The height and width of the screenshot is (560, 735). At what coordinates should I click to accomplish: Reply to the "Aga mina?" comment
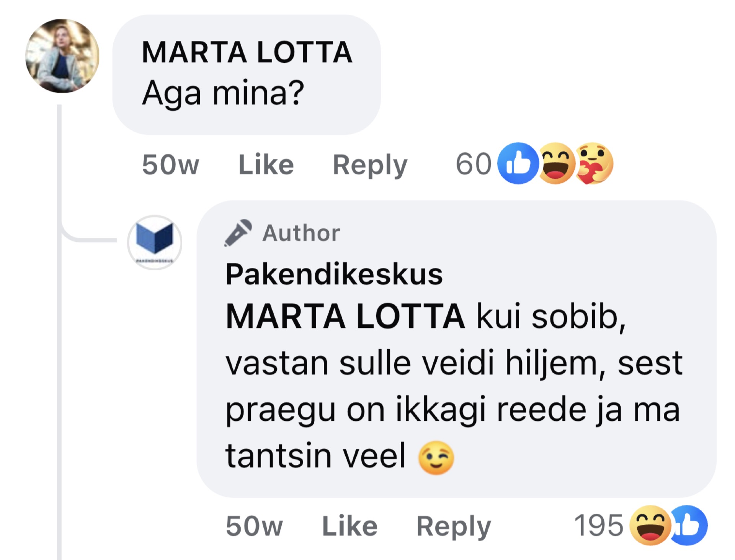(370, 164)
